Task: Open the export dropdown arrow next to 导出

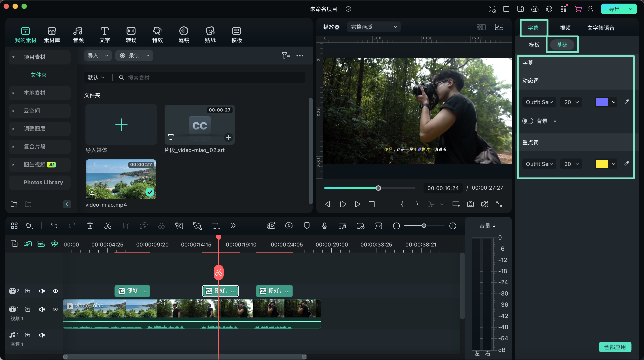Action: [631, 9]
